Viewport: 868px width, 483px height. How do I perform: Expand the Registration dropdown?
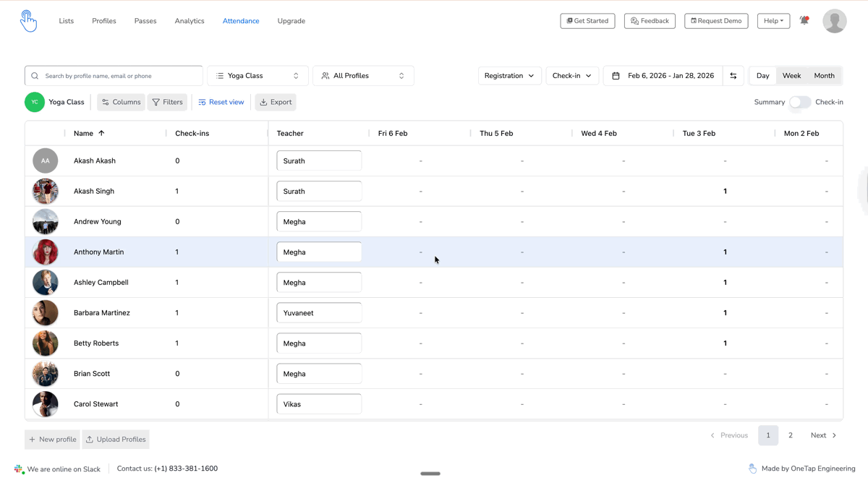[x=509, y=76]
